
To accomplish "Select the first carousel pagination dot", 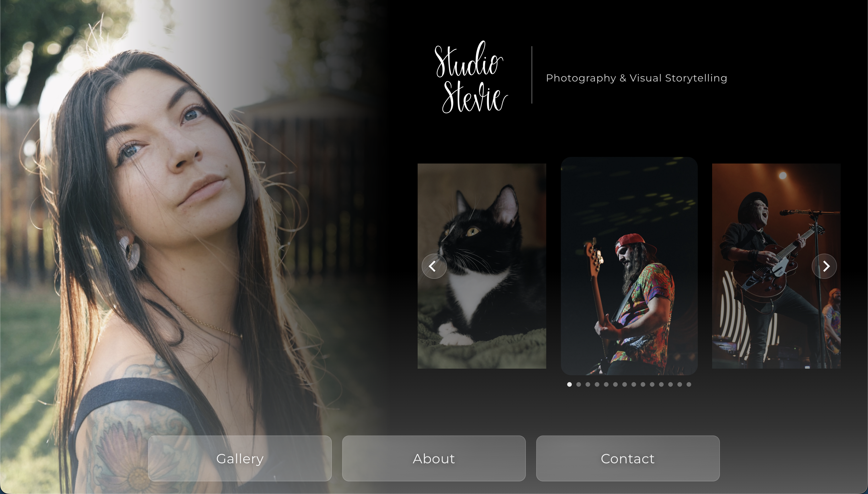I will pyautogui.click(x=569, y=384).
